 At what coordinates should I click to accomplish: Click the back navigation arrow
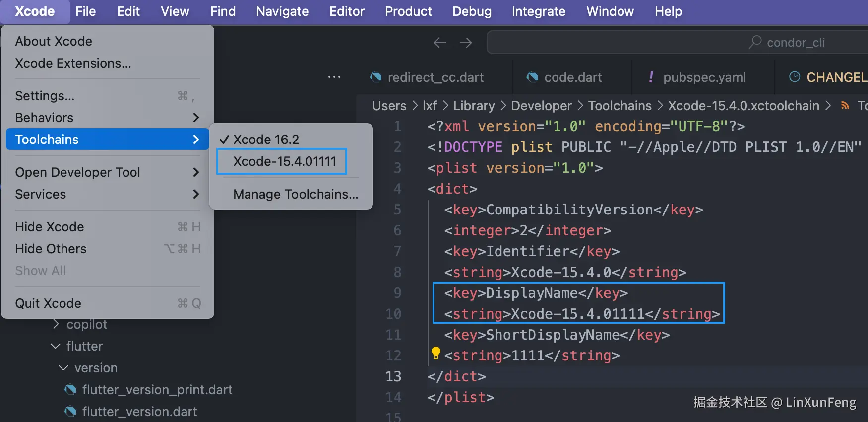(439, 43)
